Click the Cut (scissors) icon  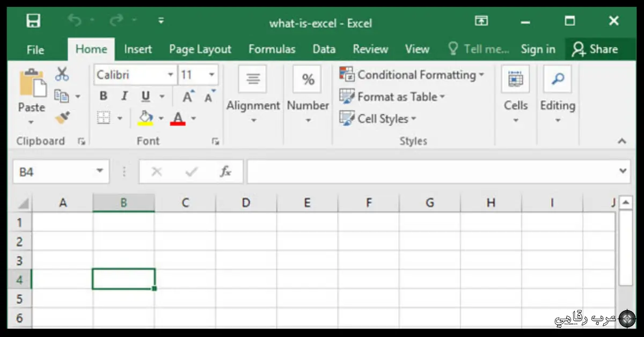[x=62, y=74]
